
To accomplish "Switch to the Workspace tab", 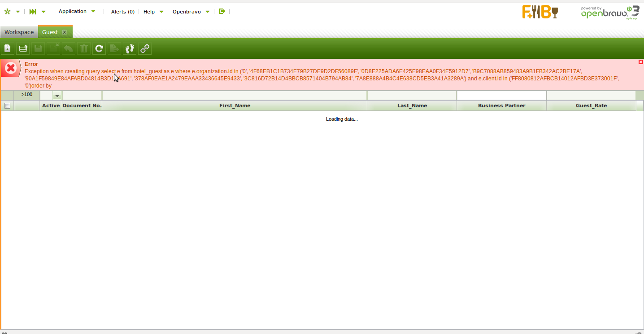I will [19, 32].
